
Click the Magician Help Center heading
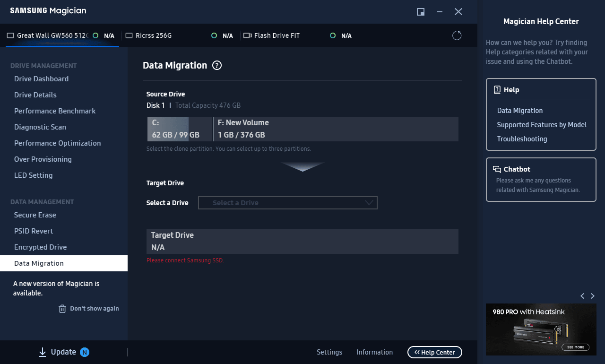pyautogui.click(x=541, y=21)
